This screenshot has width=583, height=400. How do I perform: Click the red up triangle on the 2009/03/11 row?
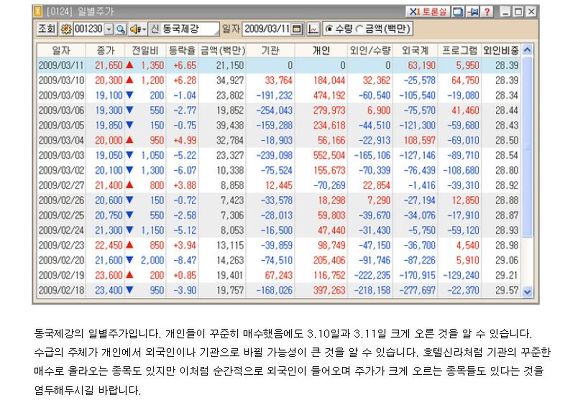click(x=129, y=65)
